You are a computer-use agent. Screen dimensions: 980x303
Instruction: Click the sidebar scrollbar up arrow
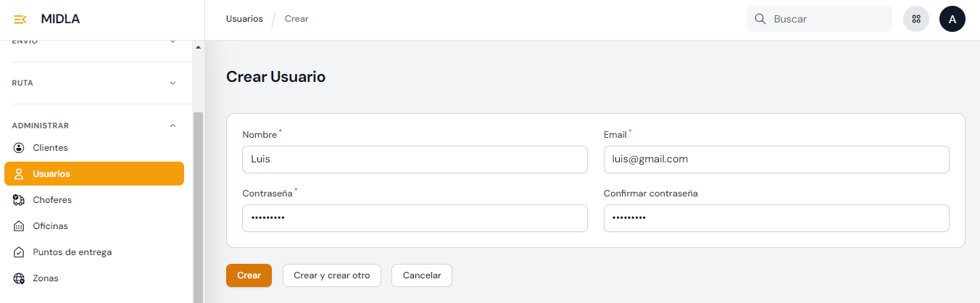tap(198, 48)
